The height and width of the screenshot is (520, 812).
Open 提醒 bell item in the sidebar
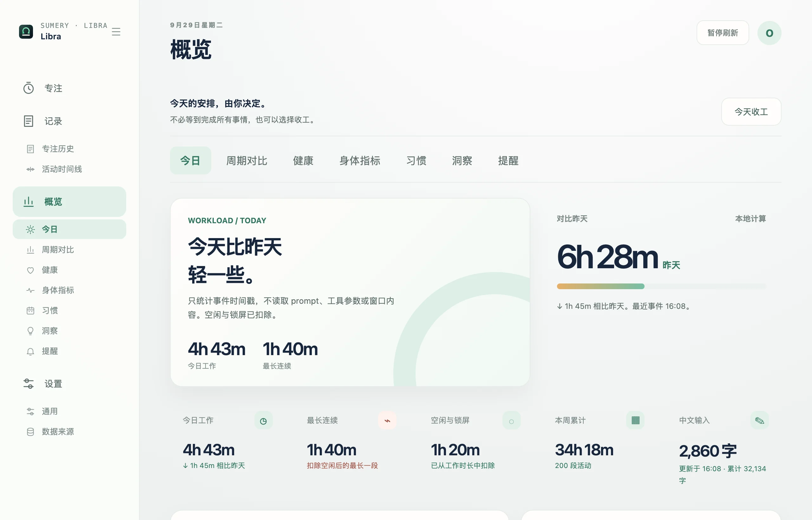click(x=69, y=351)
